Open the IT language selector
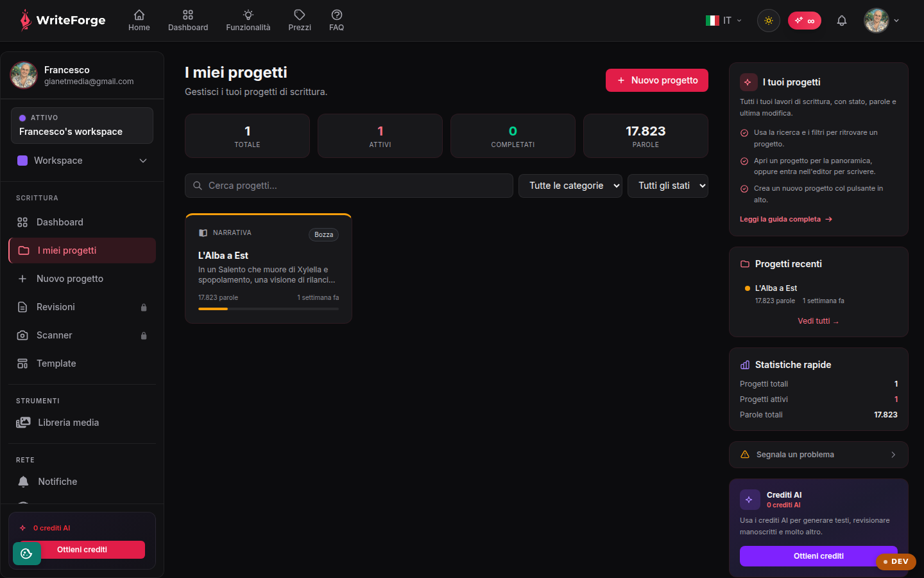 point(724,21)
